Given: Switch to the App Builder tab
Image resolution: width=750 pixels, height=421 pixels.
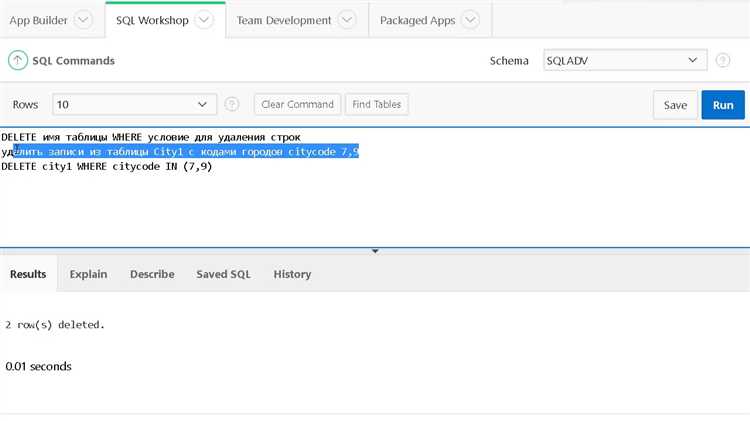Looking at the screenshot, I should (x=38, y=20).
